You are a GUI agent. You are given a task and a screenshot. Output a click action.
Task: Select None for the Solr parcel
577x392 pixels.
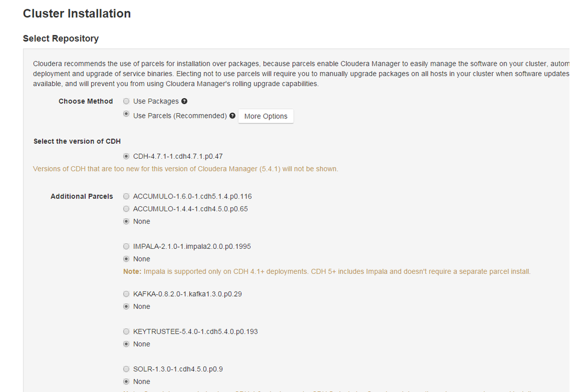[x=126, y=382]
